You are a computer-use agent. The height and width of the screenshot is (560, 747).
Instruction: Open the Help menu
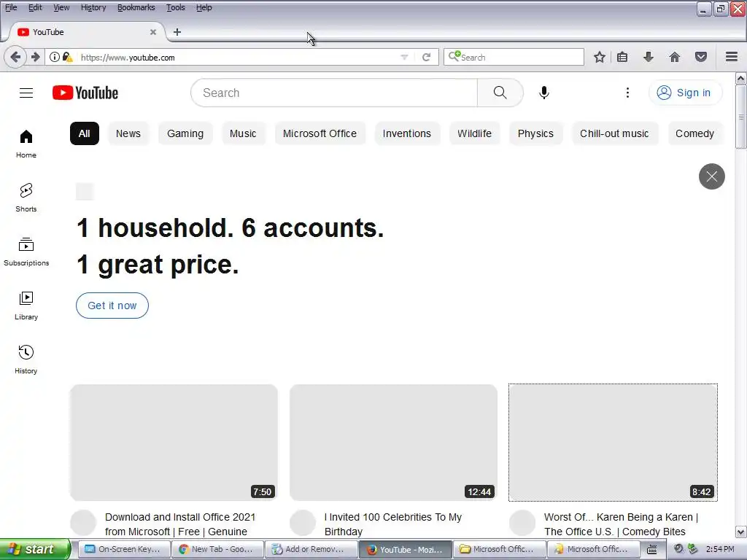coord(204,7)
